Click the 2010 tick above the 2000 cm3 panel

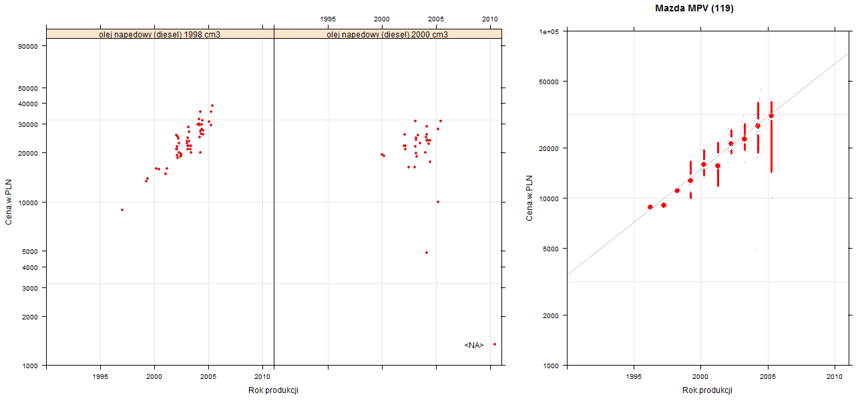pyautogui.click(x=490, y=19)
